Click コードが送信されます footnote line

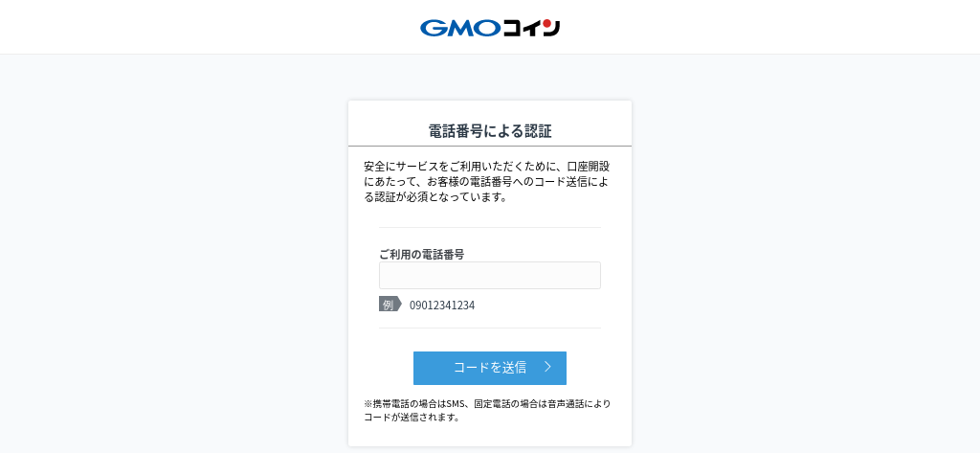(412, 417)
